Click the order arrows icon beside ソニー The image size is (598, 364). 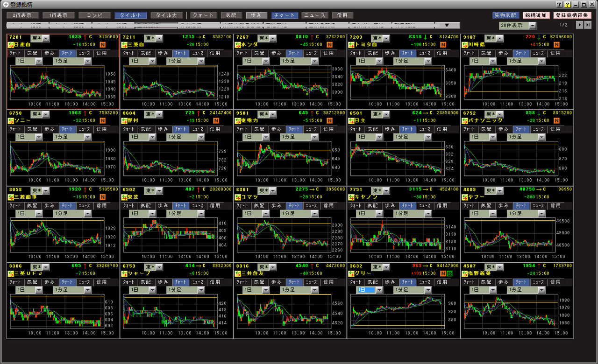click(11, 120)
